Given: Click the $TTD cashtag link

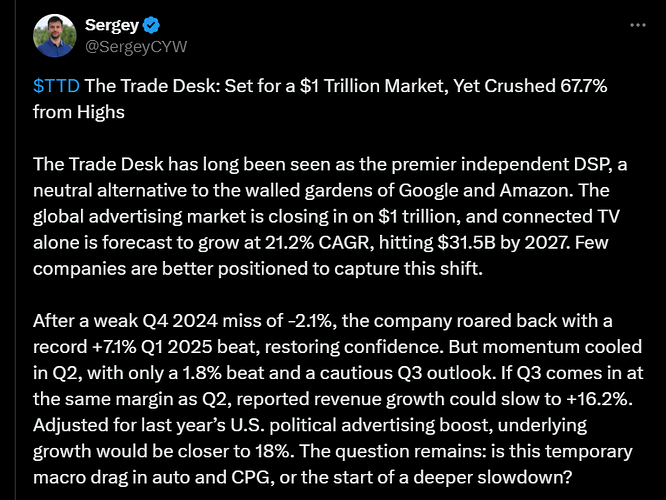Looking at the screenshot, I should [x=54, y=87].
